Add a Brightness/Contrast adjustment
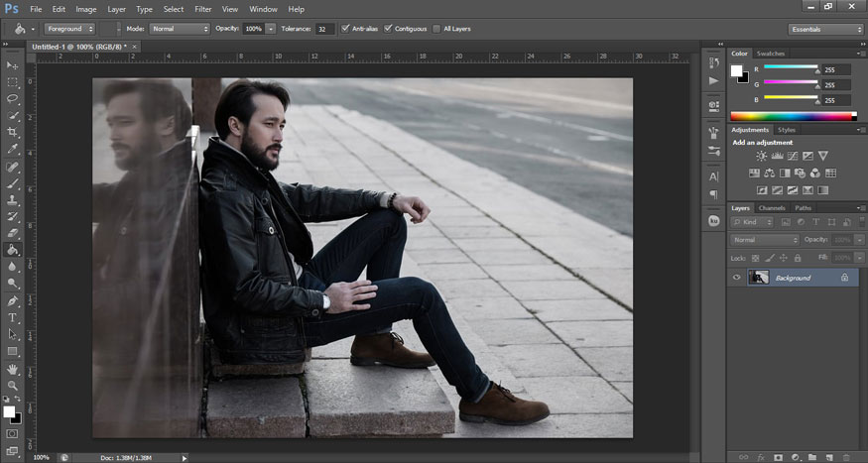Image resolution: width=868 pixels, height=463 pixels. (762, 157)
